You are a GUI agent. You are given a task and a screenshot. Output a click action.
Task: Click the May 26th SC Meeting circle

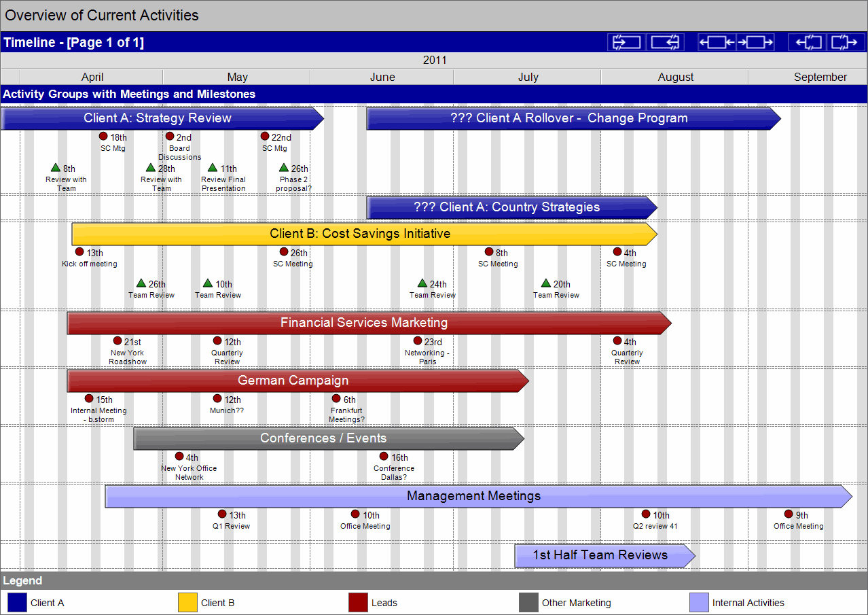point(284,252)
